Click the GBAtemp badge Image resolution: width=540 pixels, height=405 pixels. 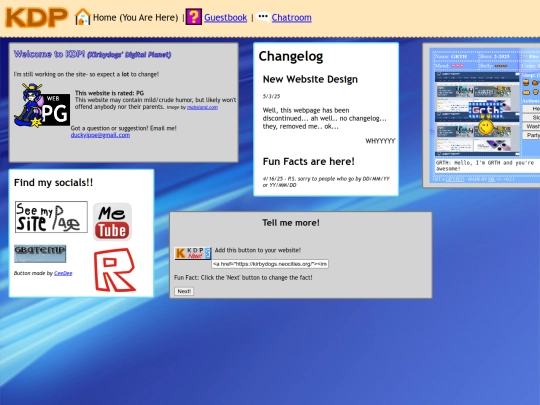[40, 254]
